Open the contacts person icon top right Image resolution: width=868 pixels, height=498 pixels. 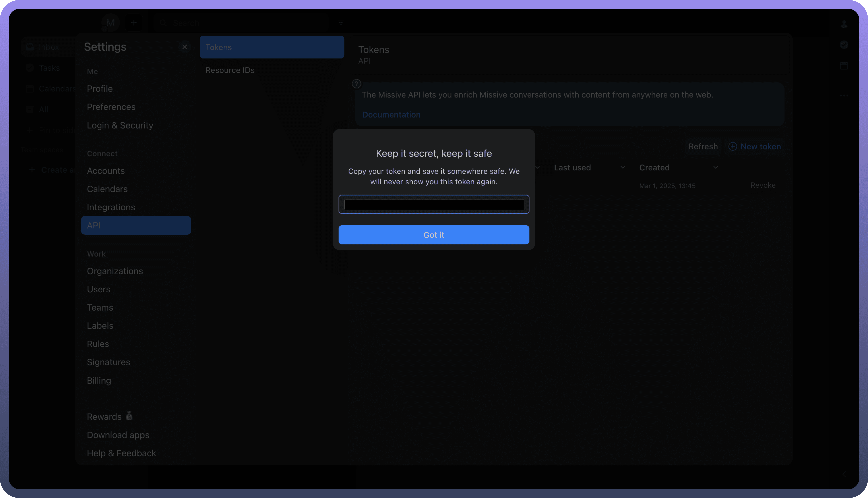[844, 24]
